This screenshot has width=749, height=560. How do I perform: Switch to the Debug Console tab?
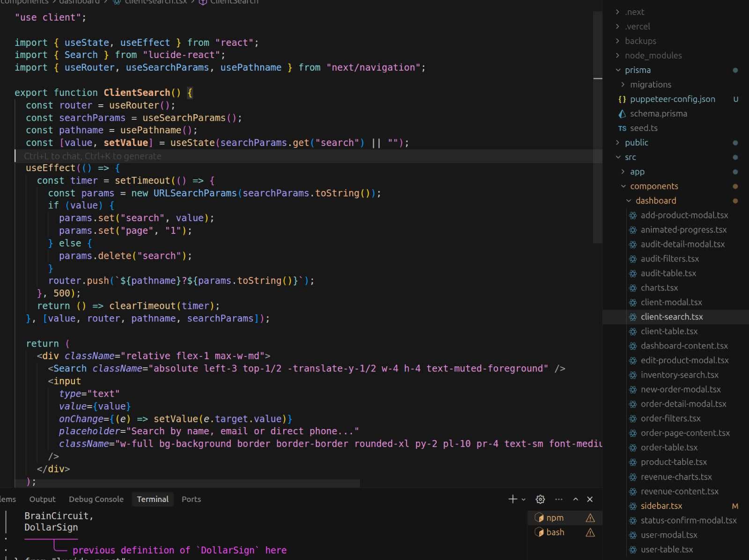click(x=96, y=499)
